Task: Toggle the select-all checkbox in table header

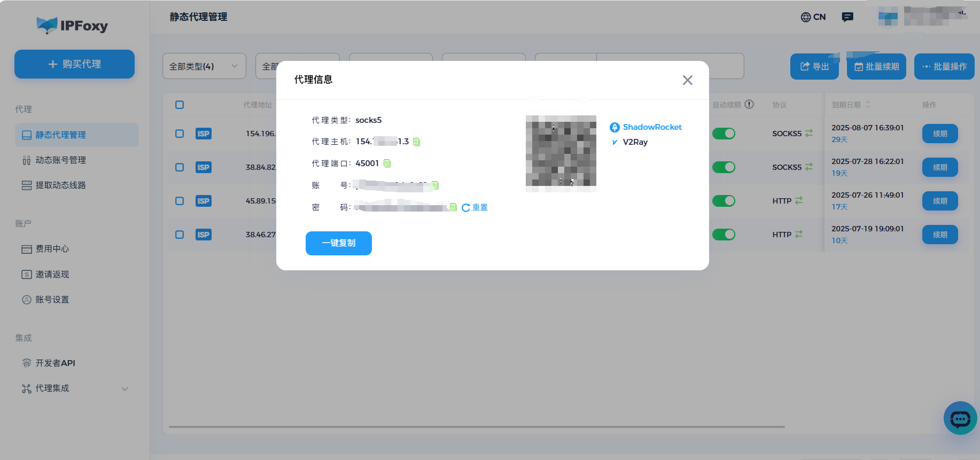Action: (x=180, y=105)
